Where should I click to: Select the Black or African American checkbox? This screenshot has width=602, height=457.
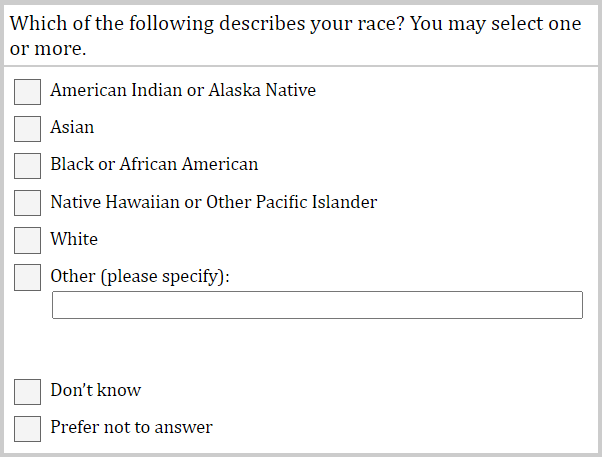(28, 165)
